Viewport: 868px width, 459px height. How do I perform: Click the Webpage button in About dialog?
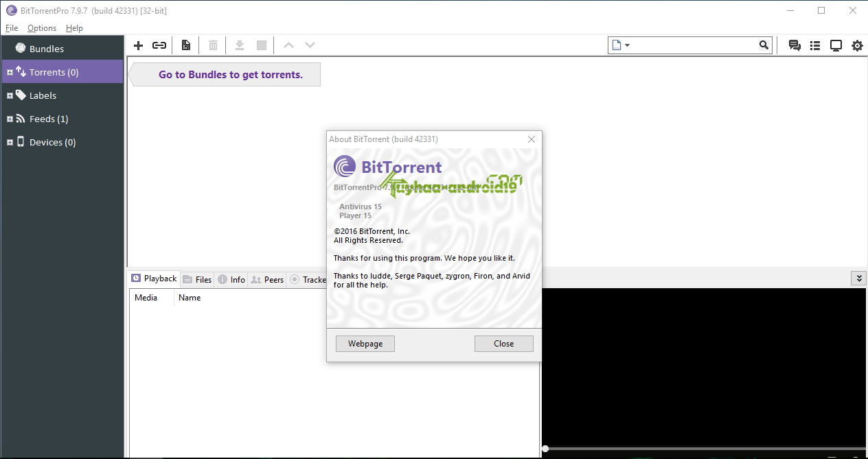pos(365,344)
